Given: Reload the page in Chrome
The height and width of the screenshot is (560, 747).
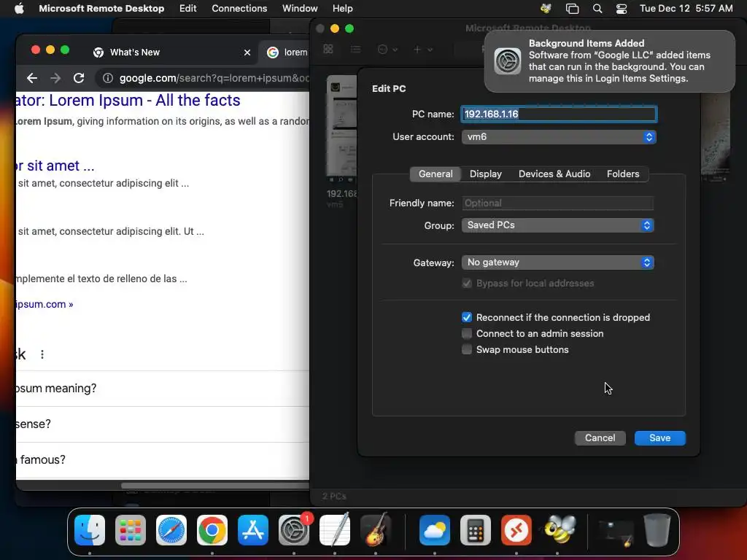Looking at the screenshot, I should click(x=79, y=78).
